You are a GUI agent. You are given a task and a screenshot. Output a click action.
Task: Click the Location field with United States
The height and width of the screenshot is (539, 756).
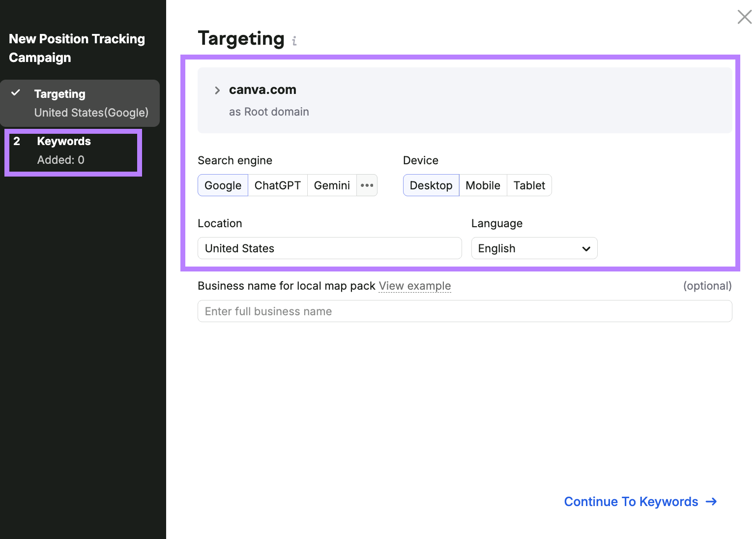[x=330, y=248]
